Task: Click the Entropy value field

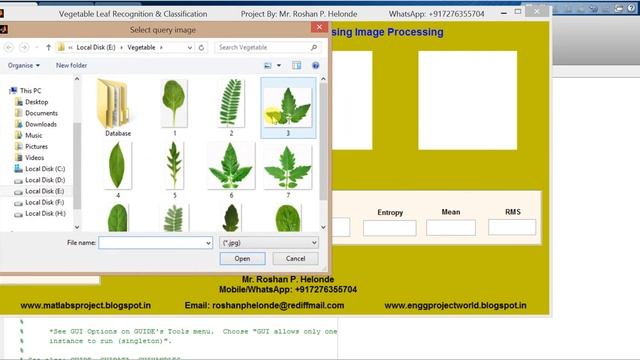Action: [x=390, y=228]
